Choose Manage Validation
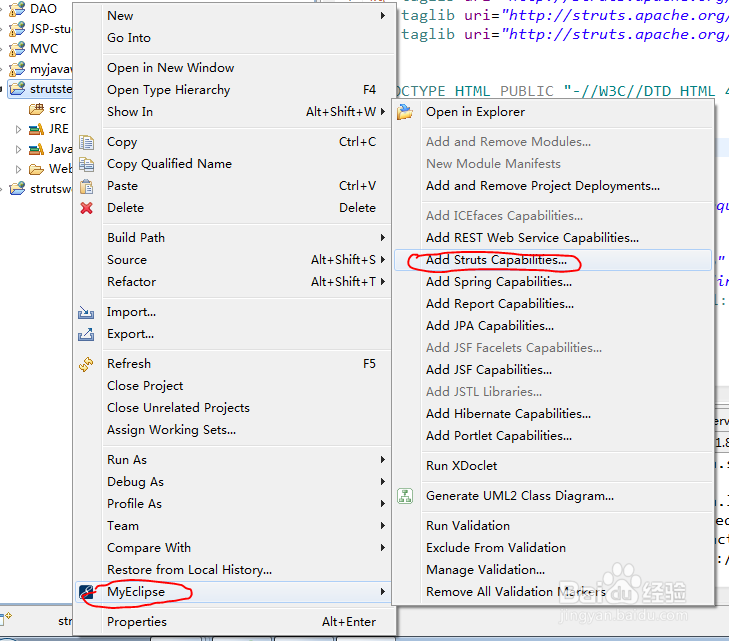 coord(553,570)
